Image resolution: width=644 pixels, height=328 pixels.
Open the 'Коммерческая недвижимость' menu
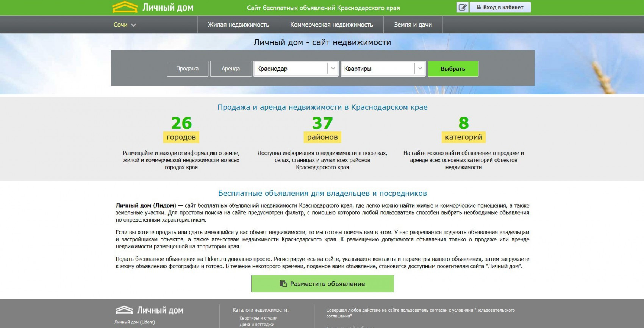tap(331, 25)
